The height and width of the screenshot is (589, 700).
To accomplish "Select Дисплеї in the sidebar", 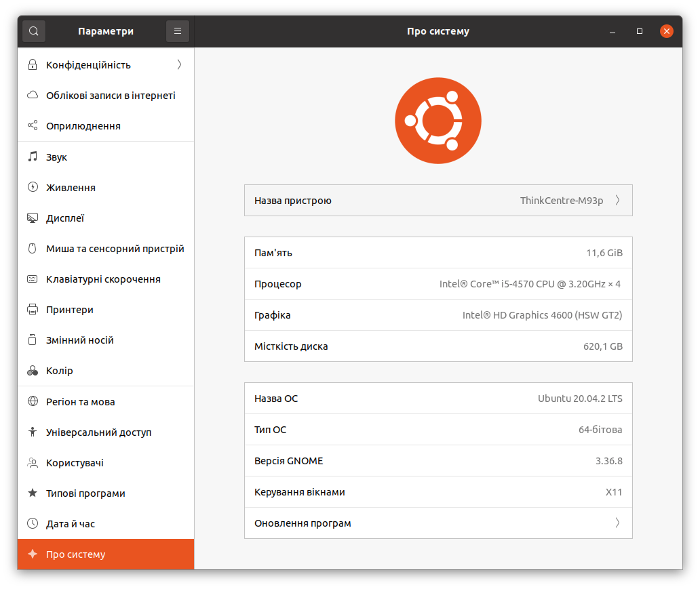I will 65,218.
